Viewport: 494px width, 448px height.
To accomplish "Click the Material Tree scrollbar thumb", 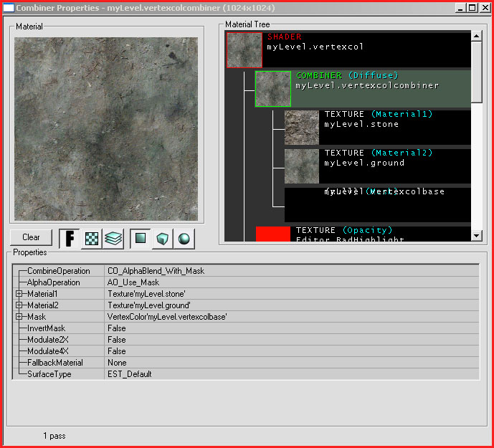I will (x=476, y=72).
